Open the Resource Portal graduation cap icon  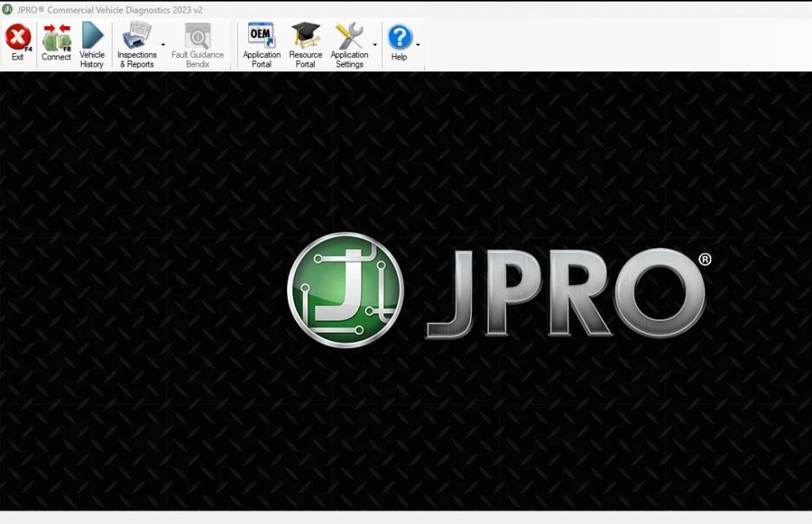coord(305,35)
